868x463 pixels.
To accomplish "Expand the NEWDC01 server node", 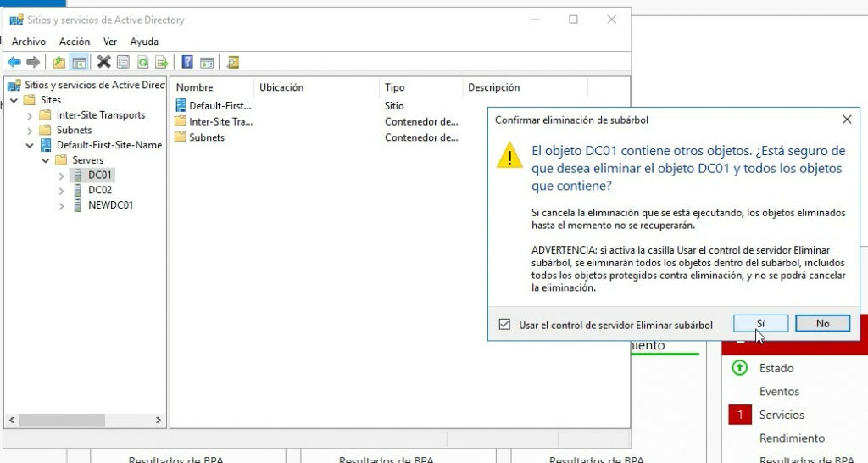I will pos(61,205).
